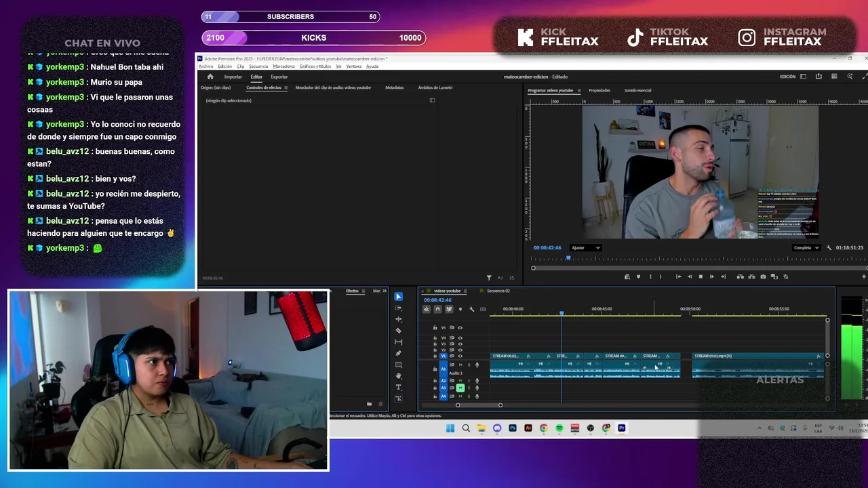Select the Hand tool
The height and width of the screenshot is (488, 868).
coord(399,375)
